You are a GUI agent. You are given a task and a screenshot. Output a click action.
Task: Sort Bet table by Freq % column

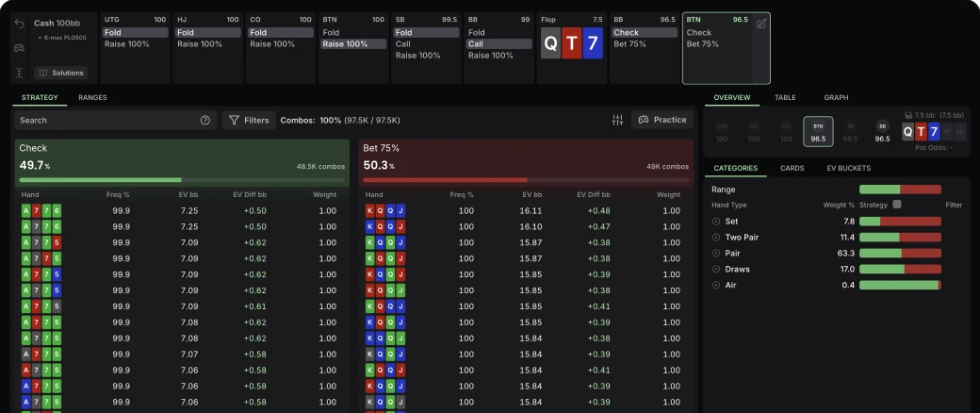pyautogui.click(x=462, y=194)
